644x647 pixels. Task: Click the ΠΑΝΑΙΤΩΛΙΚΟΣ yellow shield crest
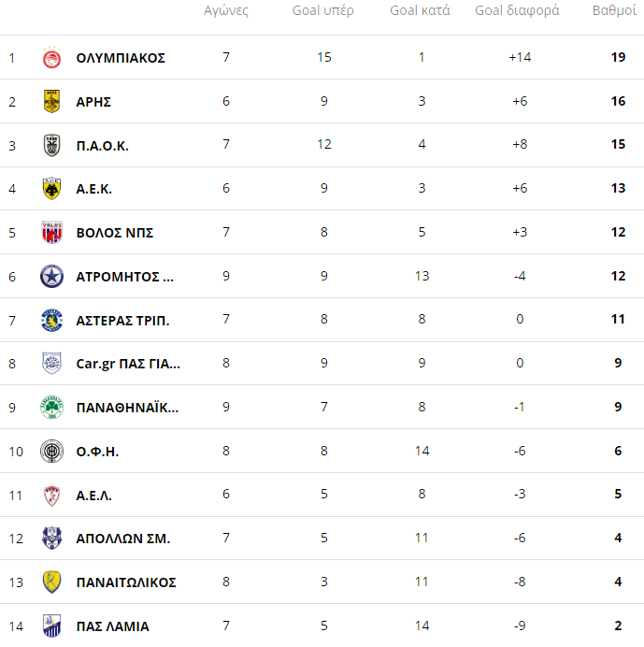tap(52, 582)
